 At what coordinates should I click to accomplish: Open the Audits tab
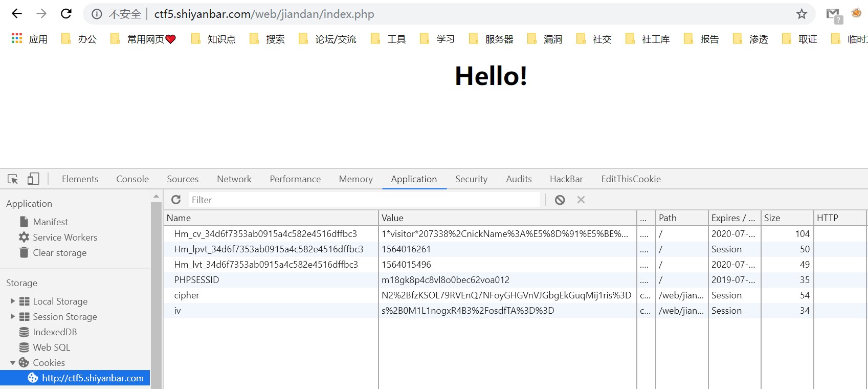pos(519,179)
